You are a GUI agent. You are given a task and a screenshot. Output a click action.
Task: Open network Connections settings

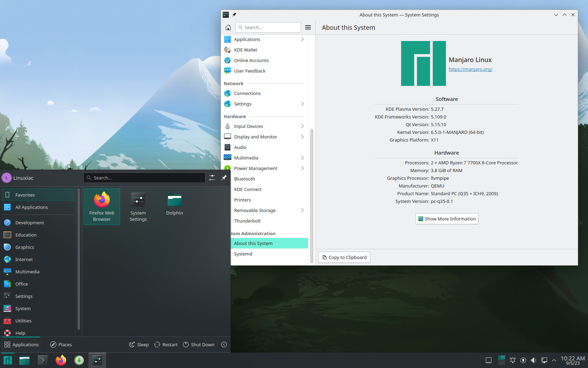265,93
